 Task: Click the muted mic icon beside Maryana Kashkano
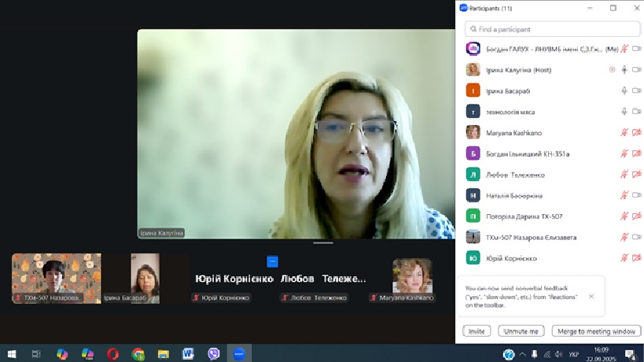tap(624, 132)
